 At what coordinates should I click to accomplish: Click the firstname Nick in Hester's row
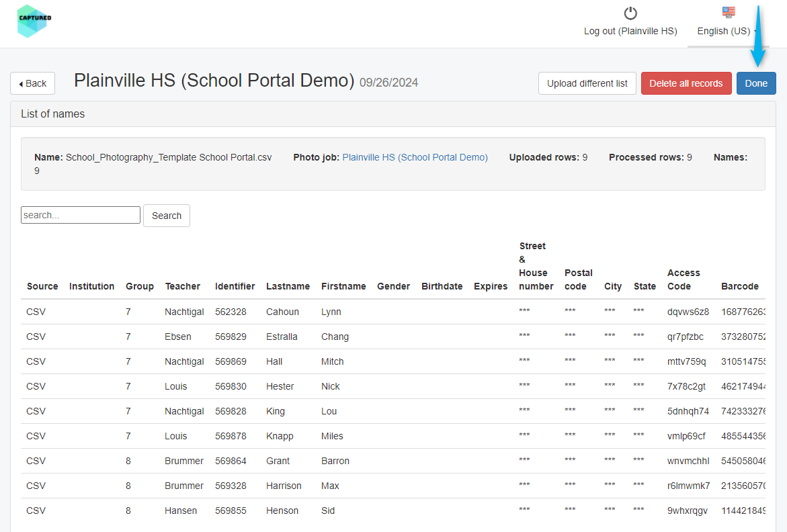click(x=330, y=387)
